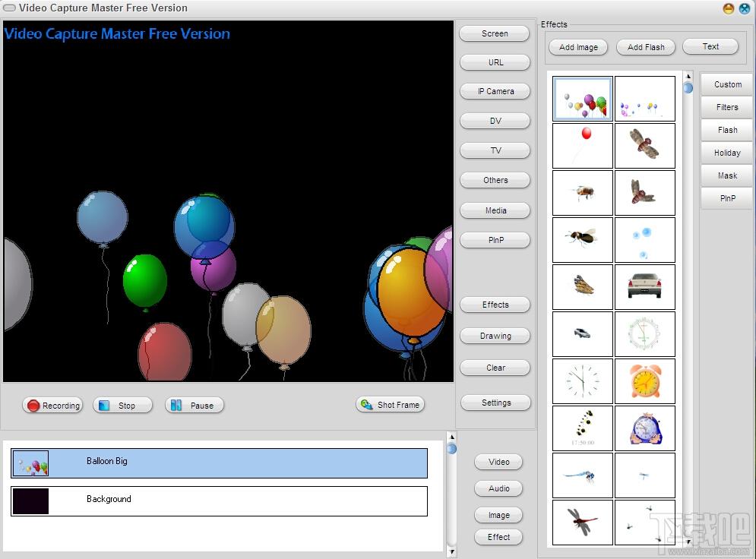Choose the red dragonfly effect
756x559 pixels.
[x=583, y=523]
